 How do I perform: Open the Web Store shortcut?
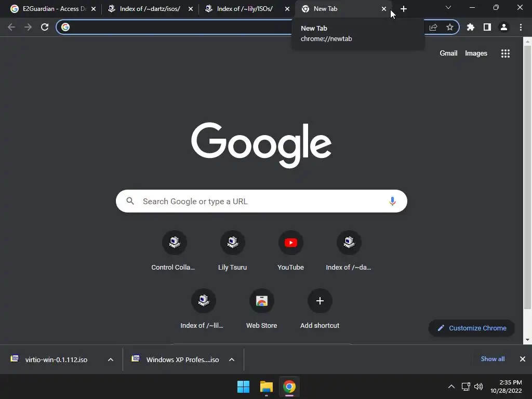tap(262, 309)
